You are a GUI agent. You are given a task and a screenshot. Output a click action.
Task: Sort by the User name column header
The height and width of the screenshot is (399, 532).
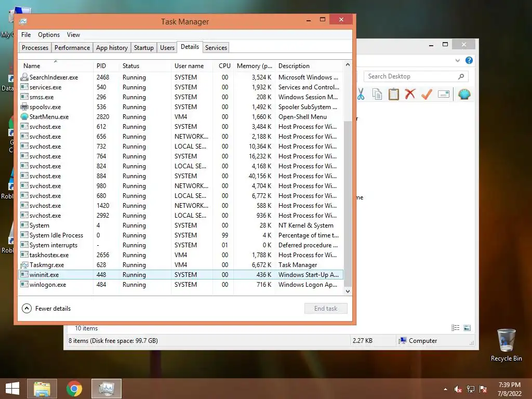[192, 66]
